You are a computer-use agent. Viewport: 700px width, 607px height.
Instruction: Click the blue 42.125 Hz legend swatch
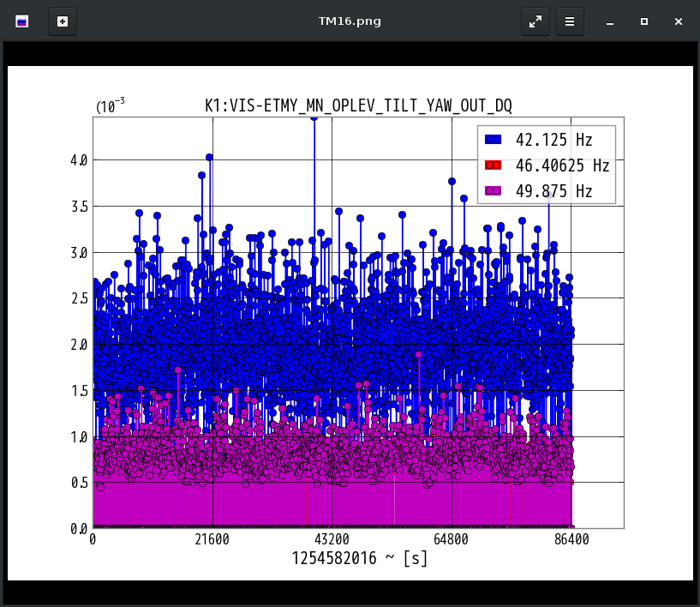click(493, 140)
